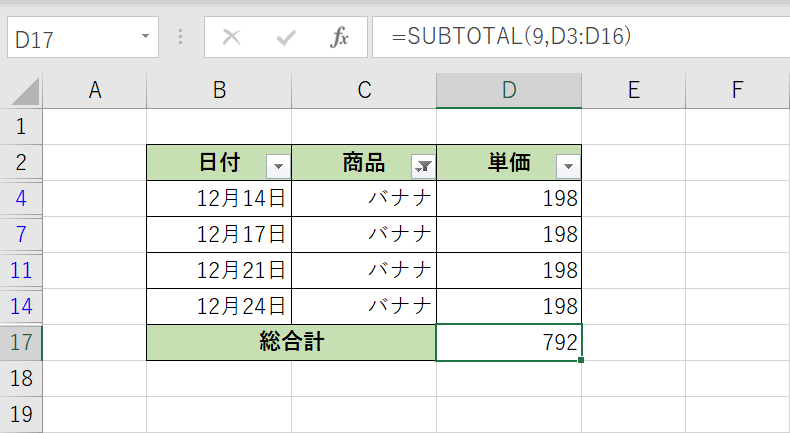Image resolution: width=790 pixels, height=433 pixels.
Task: Select row 19 header
Action: tap(21, 414)
